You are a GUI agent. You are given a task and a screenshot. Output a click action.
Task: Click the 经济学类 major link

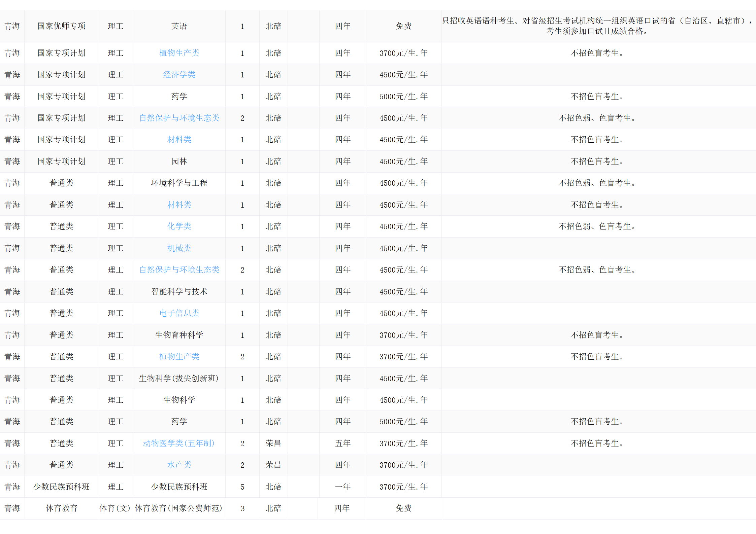[x=179, y=74]
